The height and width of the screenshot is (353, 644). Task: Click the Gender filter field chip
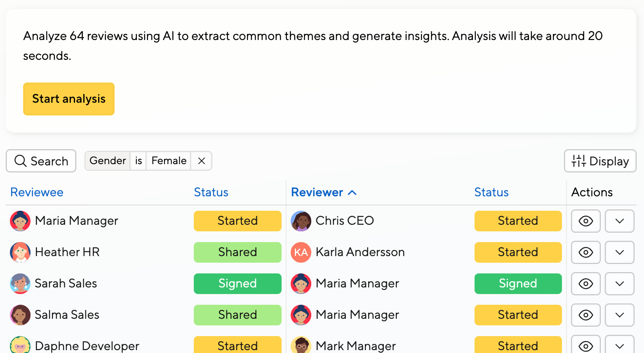point(108,161)
